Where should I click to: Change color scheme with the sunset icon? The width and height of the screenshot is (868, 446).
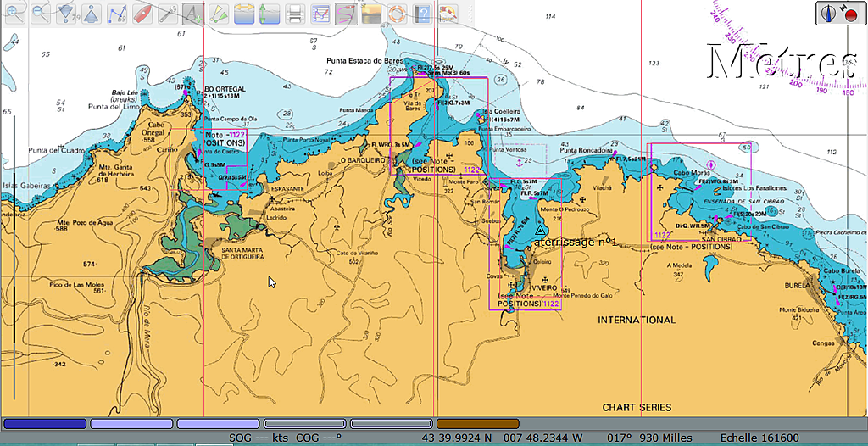[371, 13]
